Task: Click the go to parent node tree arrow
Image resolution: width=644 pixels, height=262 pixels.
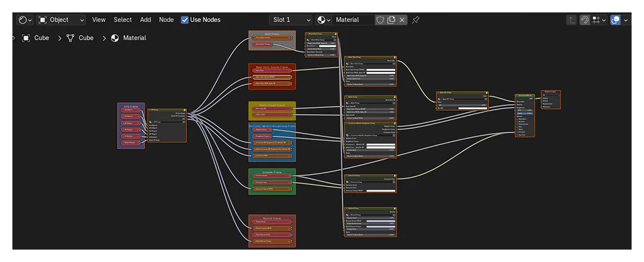Action: point(572,20)
